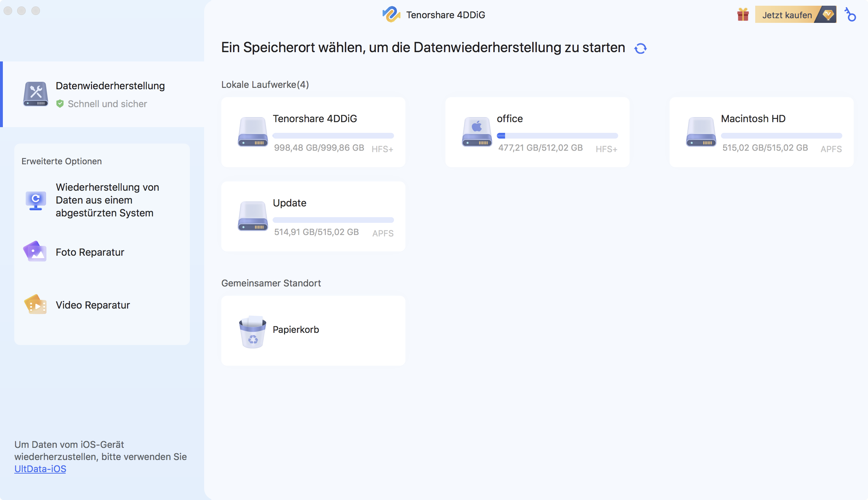Click the Macintosh HD usage bar

coord(782,136)
